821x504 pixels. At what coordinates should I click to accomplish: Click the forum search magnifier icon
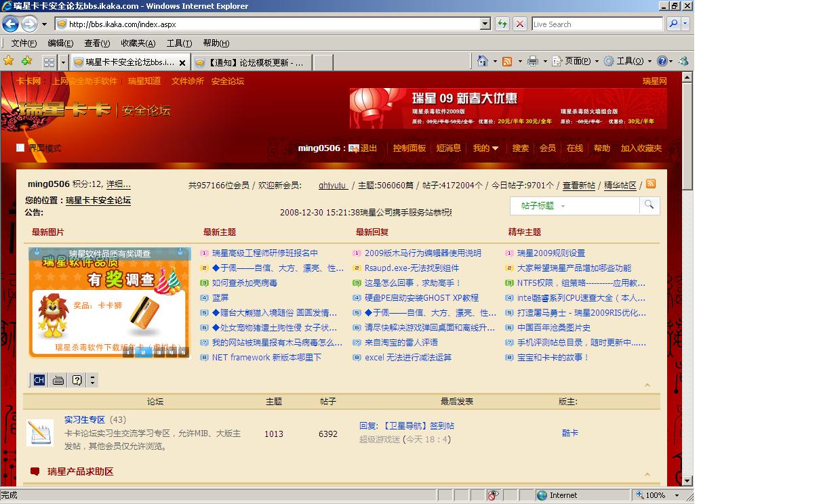[x=649, y=205]
